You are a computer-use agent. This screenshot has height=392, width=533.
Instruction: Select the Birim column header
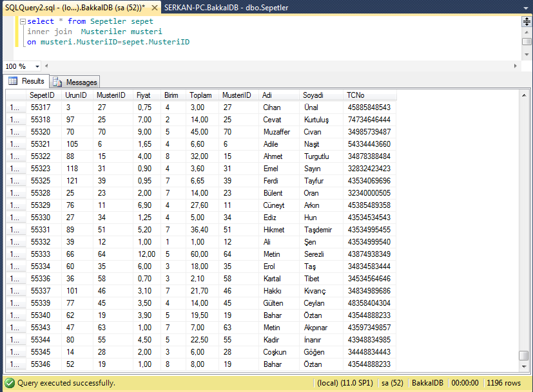pos(173,95)
